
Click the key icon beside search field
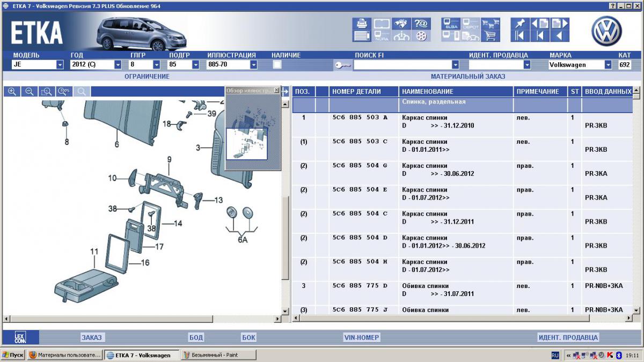click(343, 65)
